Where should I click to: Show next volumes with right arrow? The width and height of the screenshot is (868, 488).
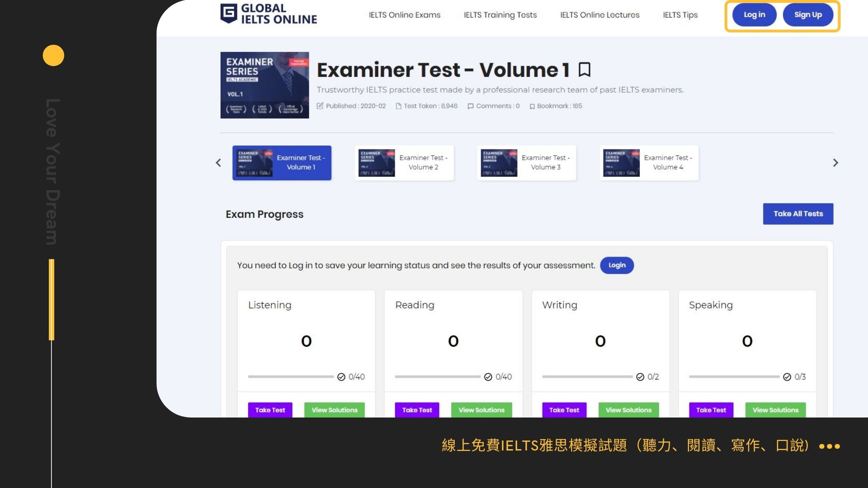(835, 163)
